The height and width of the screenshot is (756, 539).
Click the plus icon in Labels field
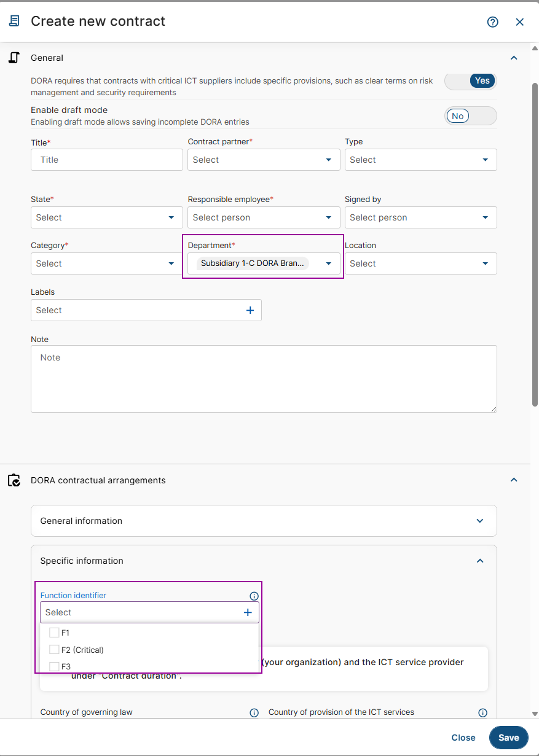[x=250, y=310]
